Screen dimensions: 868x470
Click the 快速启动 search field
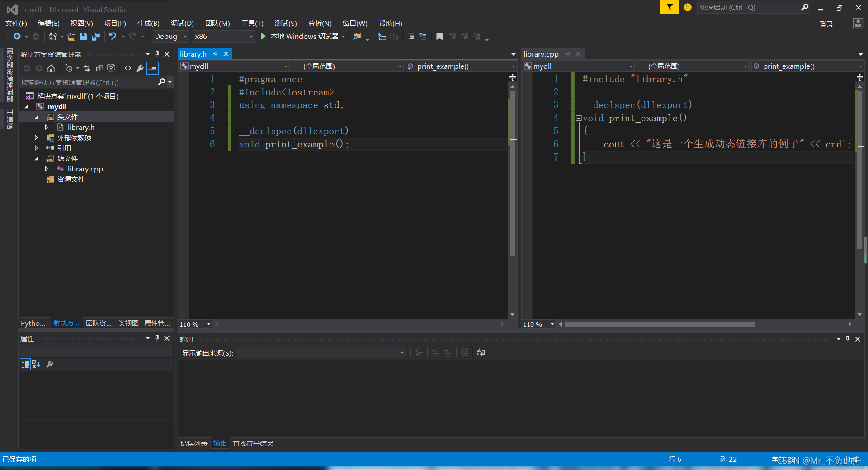pos(749,8)
